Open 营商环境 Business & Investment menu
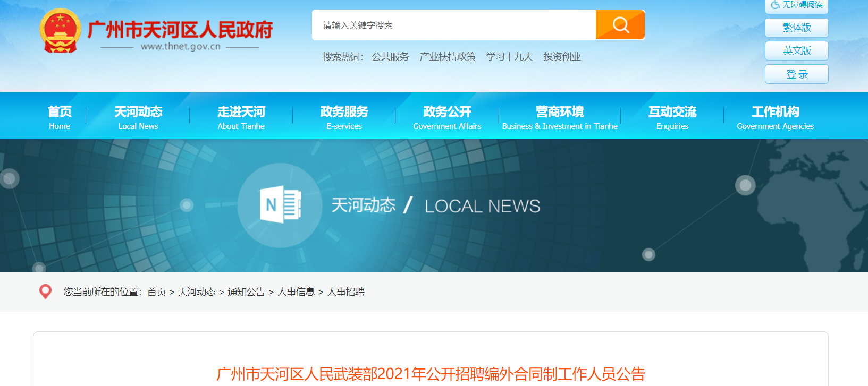 pyautogui.click(x=560, y=117)
